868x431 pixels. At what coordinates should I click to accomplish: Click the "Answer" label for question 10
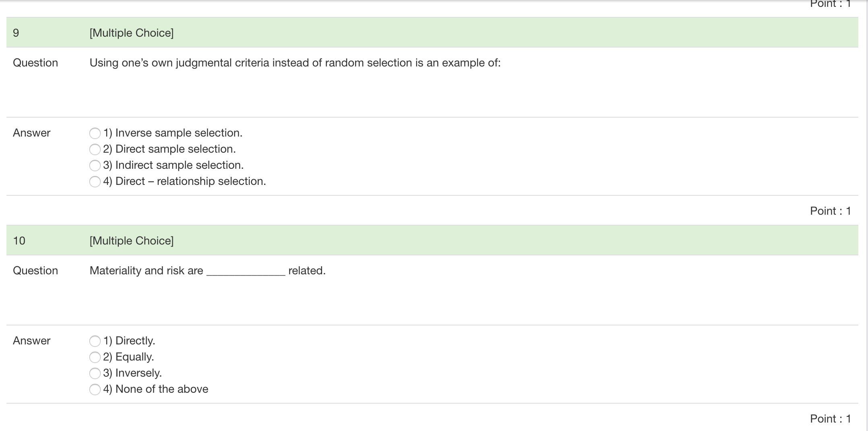pyautogui.click(x=32, y=340)
